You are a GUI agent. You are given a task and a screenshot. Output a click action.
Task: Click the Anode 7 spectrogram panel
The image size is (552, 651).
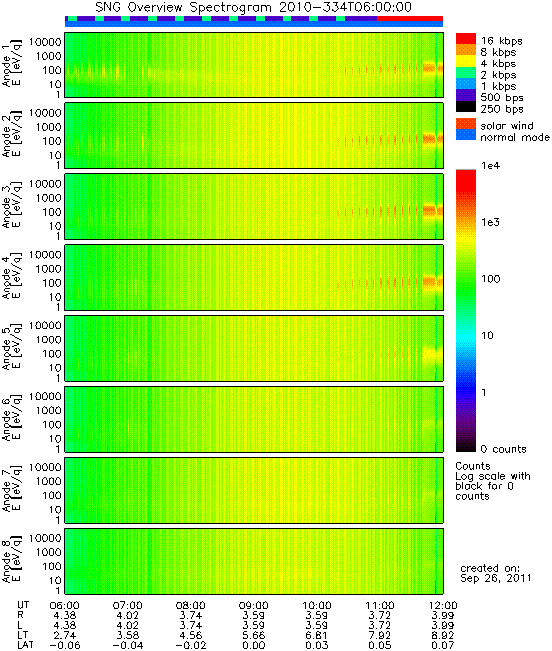point(254,490)
